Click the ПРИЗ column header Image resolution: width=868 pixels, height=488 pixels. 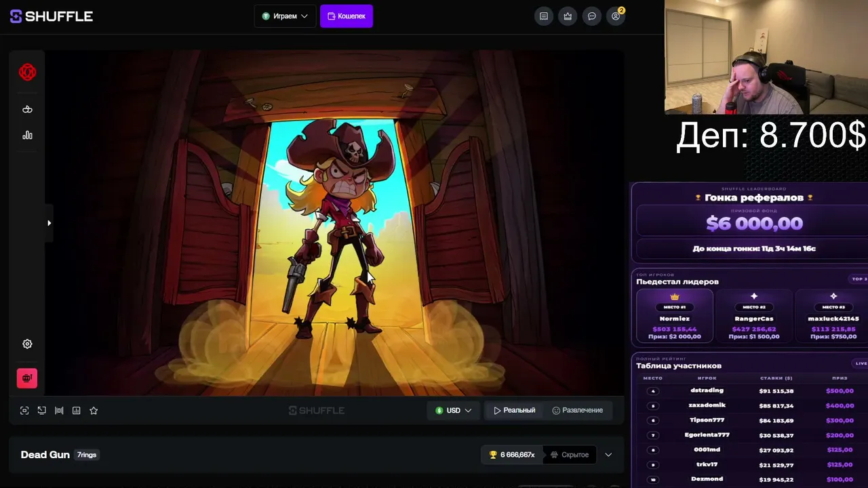[840, 378]
